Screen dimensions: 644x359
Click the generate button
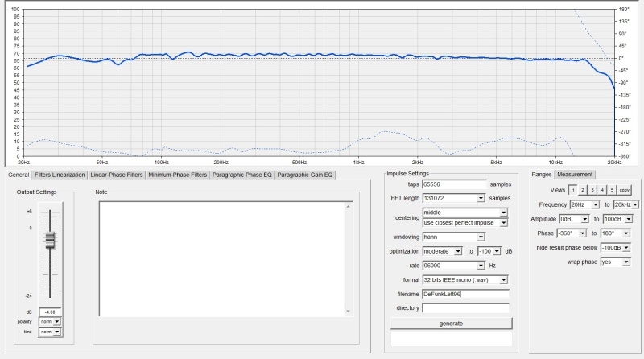[451, 323]
